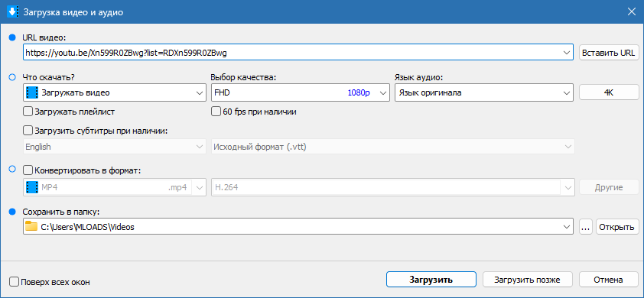
Task: Click the 'Сохранить в папку:' label
Action: (x=61, y=212)
